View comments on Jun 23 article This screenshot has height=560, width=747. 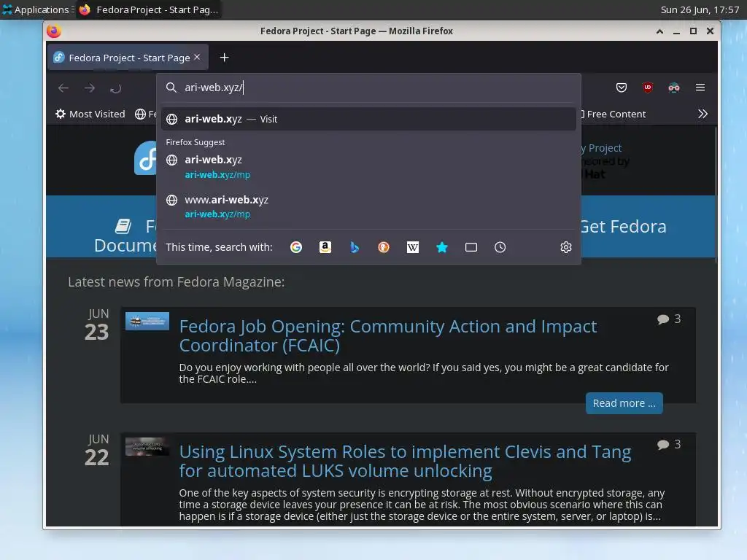[x=669, y=319]
